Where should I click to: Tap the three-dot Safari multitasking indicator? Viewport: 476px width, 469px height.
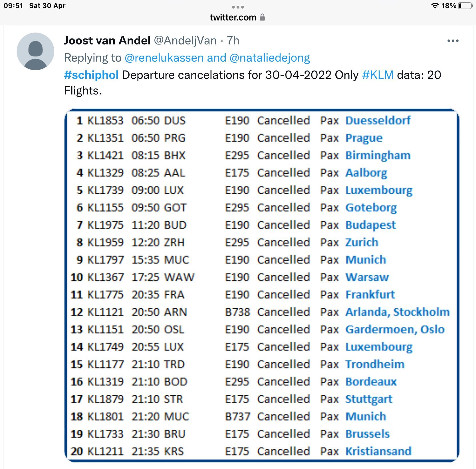[238, 7]
